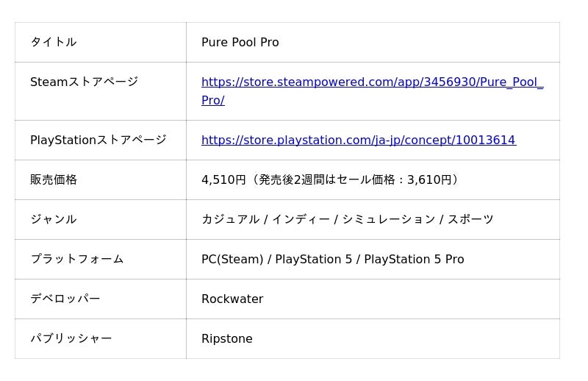Click the "PlayStationストアページ" row label
The width and height of the screenshot is (588, 381).
[98, 140]
